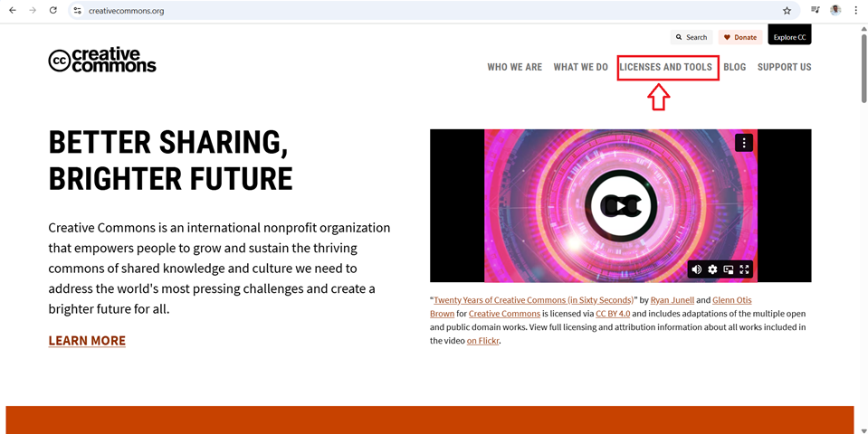This screenshot has width=868, height=434.
Task: Open the Glenn Otis Brown link
Action: [732, 300]
